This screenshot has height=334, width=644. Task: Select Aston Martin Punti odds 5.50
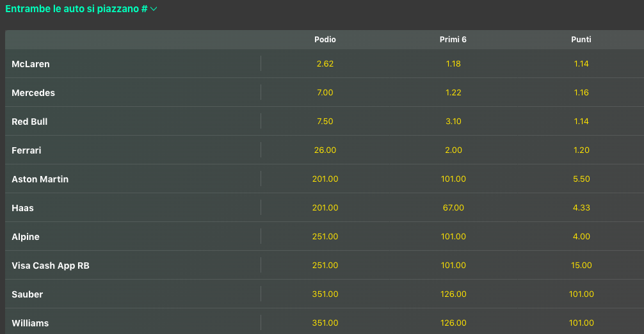[x=581, y=179]
